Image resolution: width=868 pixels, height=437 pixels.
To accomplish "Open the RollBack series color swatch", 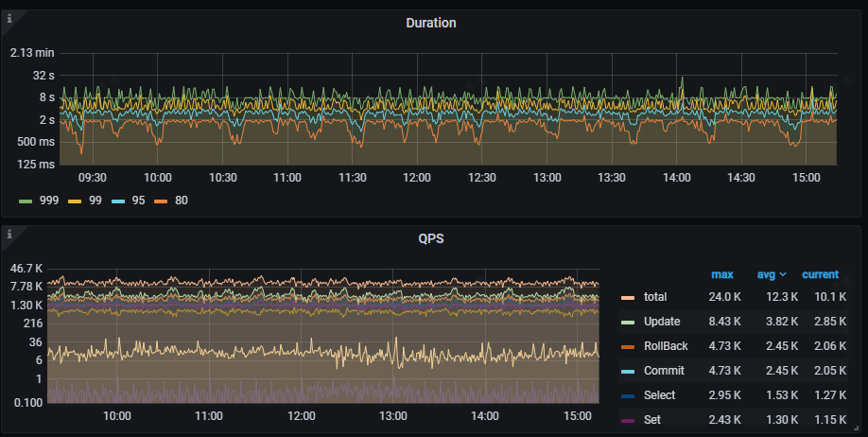I will click(628, 346).
